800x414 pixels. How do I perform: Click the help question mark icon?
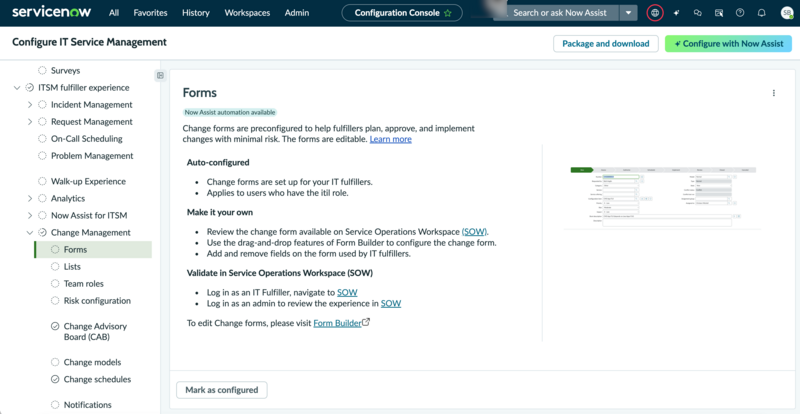740,13
